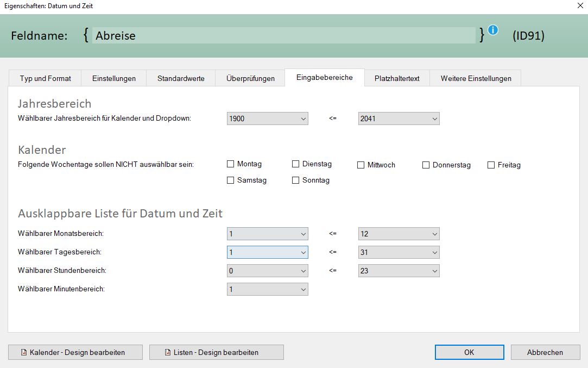The width and height of the screenshot is (588, 368).
Task: Switch to the Typ und Format tab
Action: (45, 78)
